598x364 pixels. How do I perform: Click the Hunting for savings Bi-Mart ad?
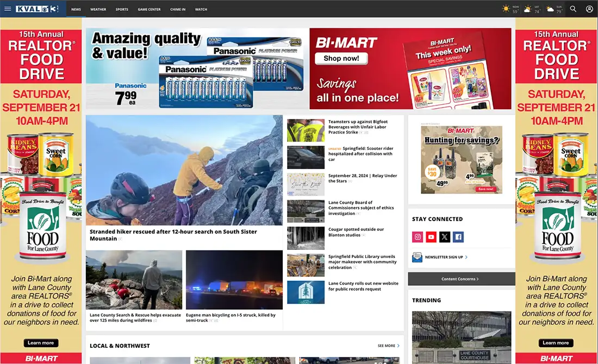[x=462, y=160]
